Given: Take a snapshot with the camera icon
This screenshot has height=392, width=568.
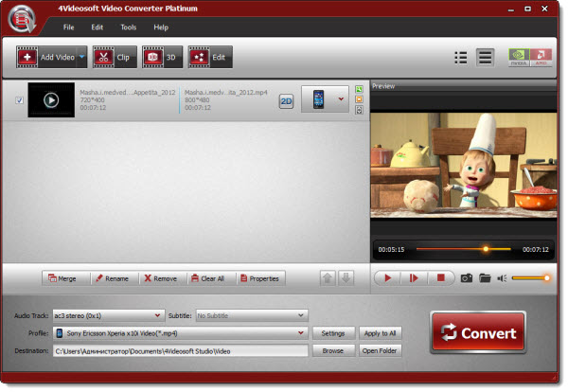Looking at the screenshot, I should [466, 278].
